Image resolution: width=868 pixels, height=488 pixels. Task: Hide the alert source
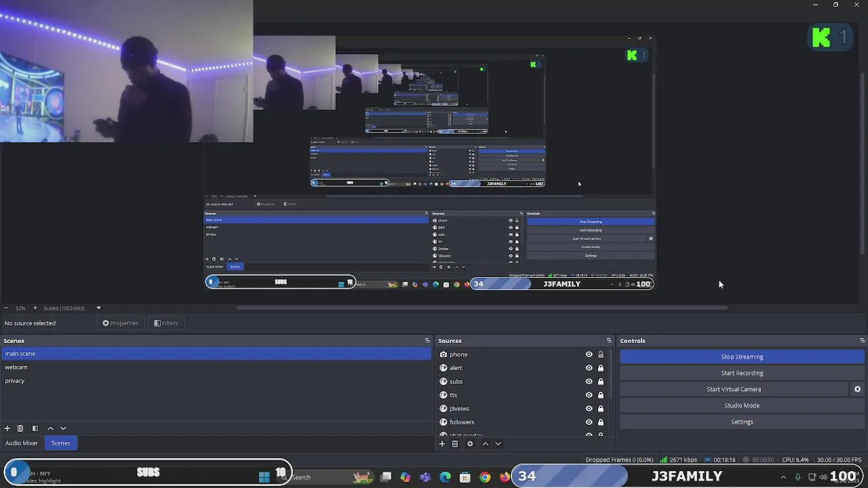[x=589, y=368]
